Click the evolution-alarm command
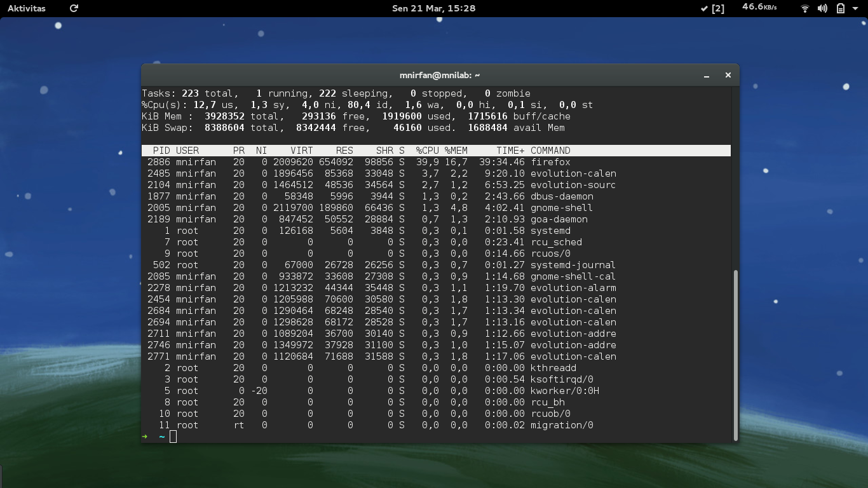 pos(573,288)
